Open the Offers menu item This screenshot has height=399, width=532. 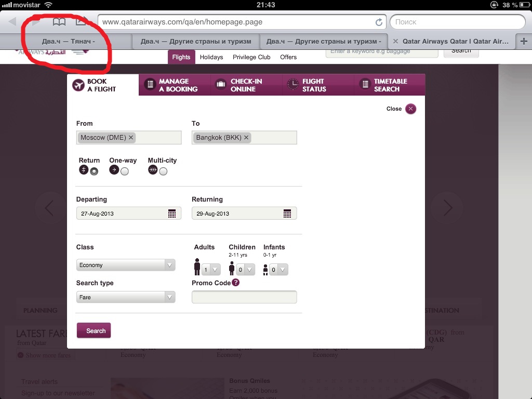[288, 57]
